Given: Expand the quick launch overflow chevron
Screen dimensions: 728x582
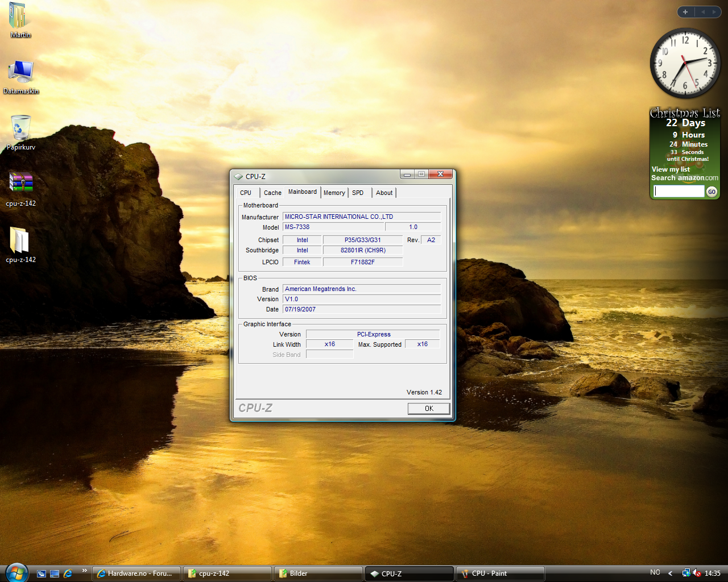Looking at the screenshot, I should click(84, 571).
